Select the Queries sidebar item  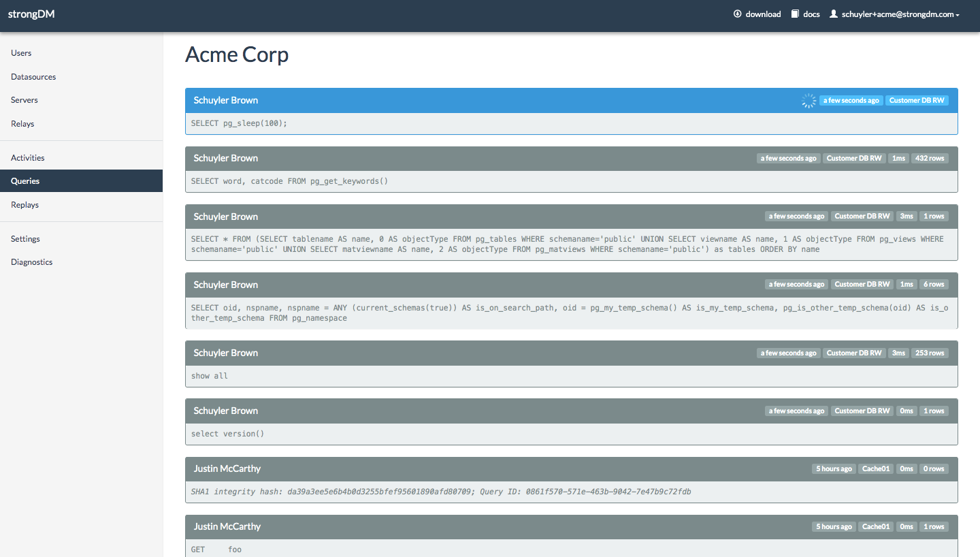click(82, 181)
